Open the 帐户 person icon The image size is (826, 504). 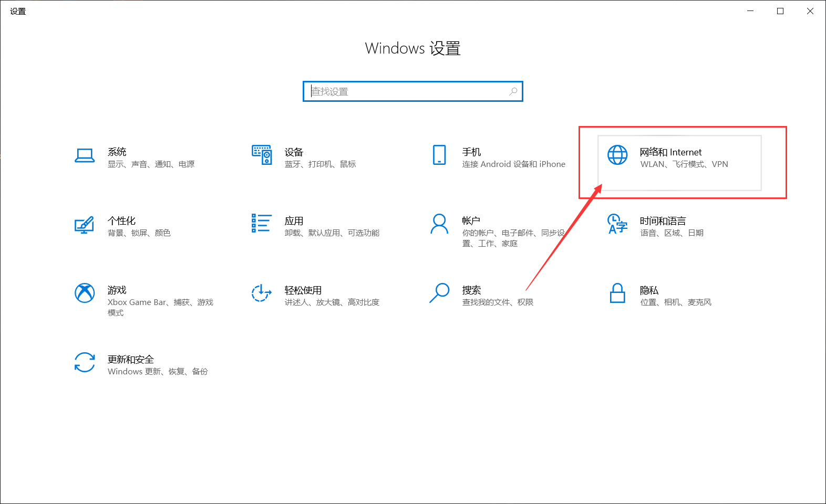point(439,224)
